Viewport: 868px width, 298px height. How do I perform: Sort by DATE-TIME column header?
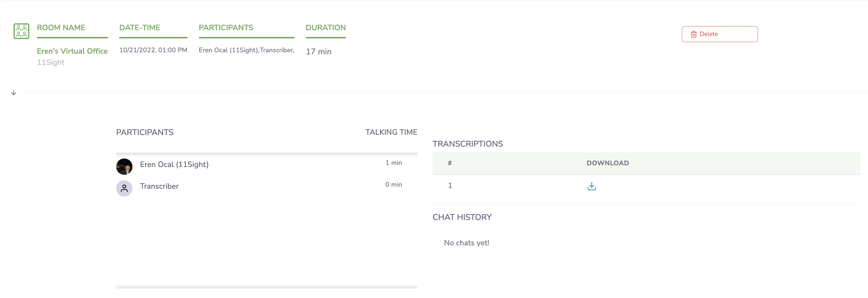click(140, 27)
